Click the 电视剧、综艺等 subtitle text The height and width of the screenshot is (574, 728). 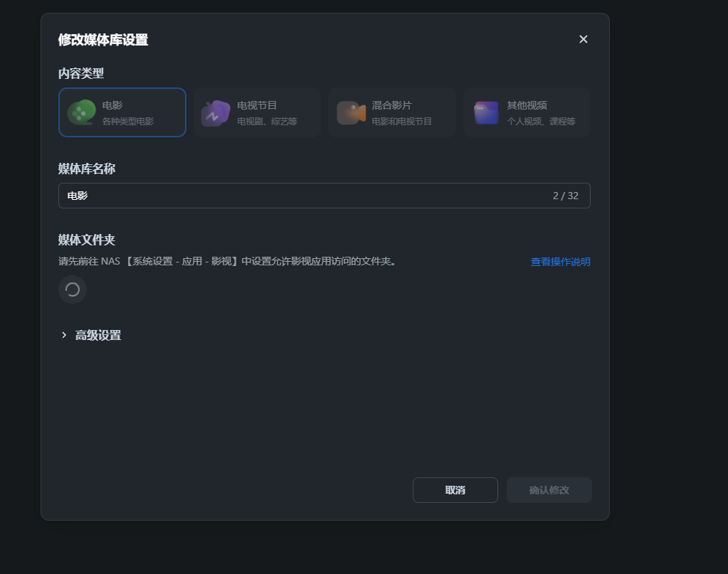(267, 121)
